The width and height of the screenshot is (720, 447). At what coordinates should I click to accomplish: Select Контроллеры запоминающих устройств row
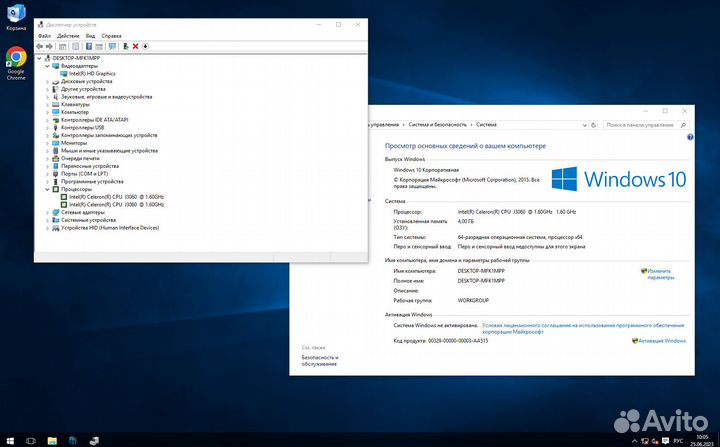click(109, 136)
